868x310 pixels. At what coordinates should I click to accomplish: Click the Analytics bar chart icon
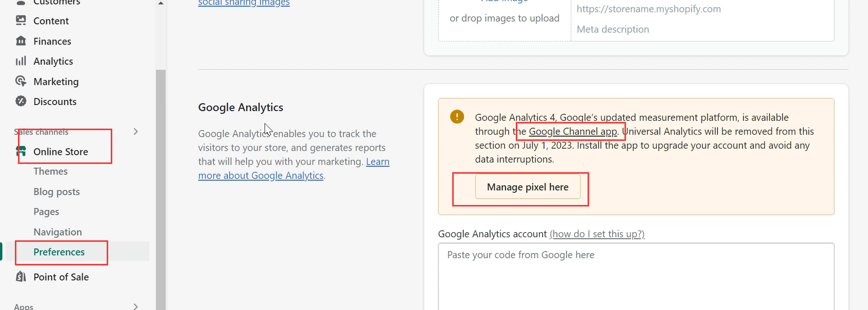coord(21,61)
